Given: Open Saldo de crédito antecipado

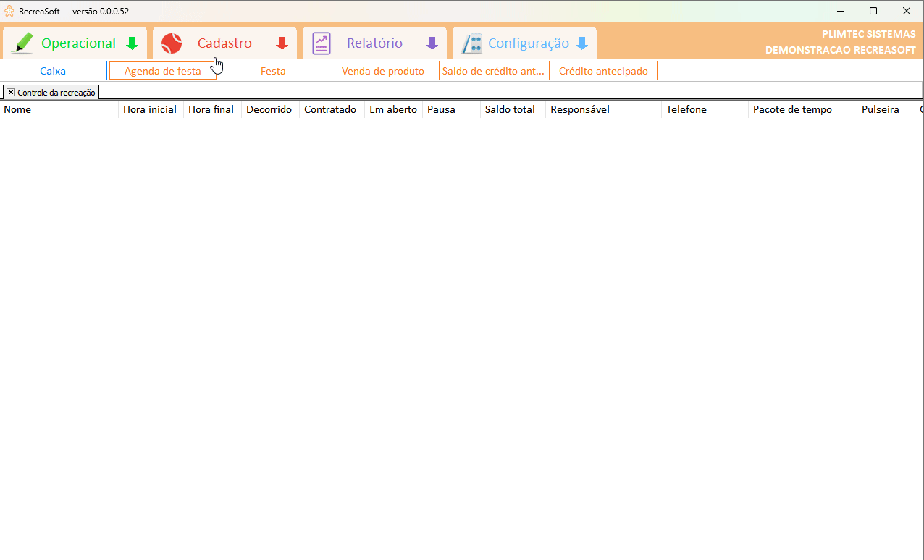Looking at the screenshot, I should [x=493, y=71].
